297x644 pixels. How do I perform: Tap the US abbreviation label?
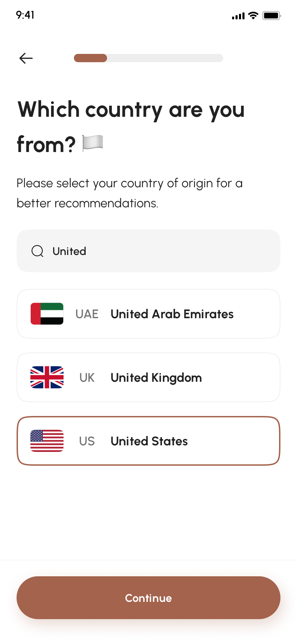tap(87, 441)
